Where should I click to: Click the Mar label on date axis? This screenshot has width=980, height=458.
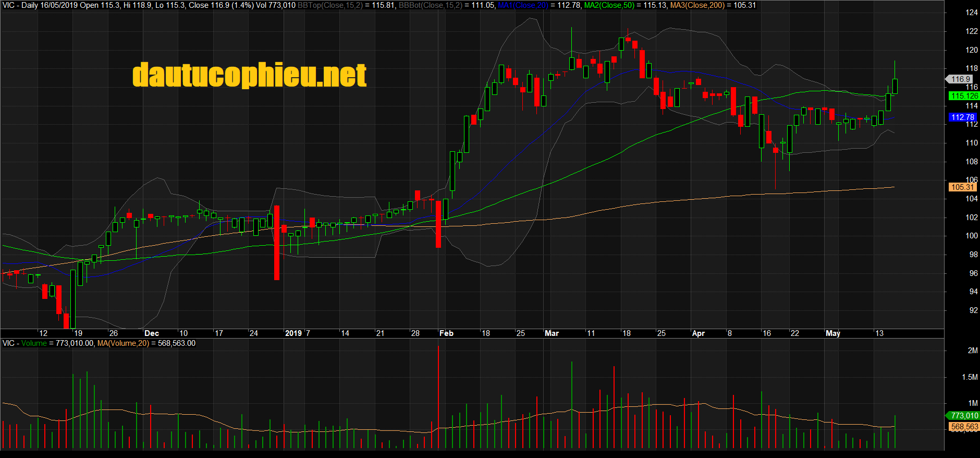click(552, 333)
